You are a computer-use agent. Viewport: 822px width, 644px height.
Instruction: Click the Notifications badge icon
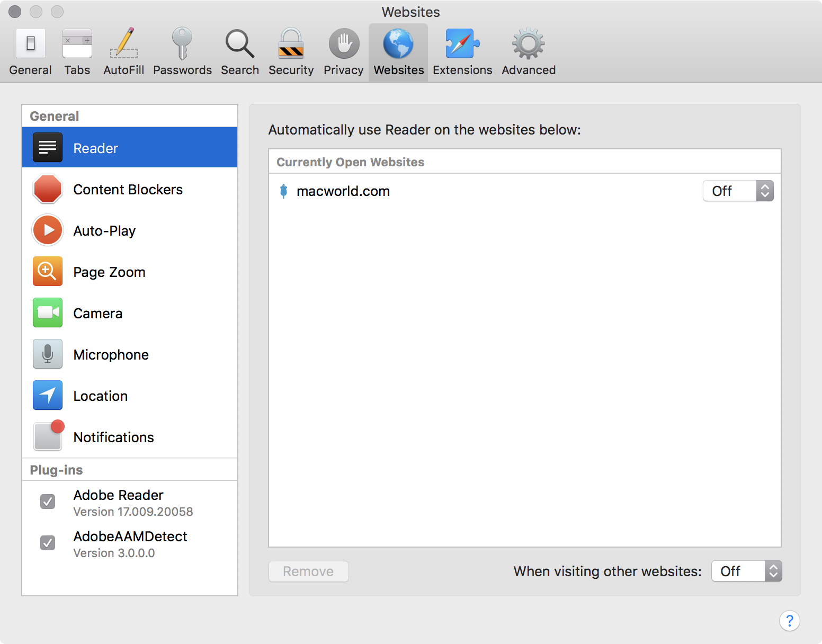[x=49, y=435]
